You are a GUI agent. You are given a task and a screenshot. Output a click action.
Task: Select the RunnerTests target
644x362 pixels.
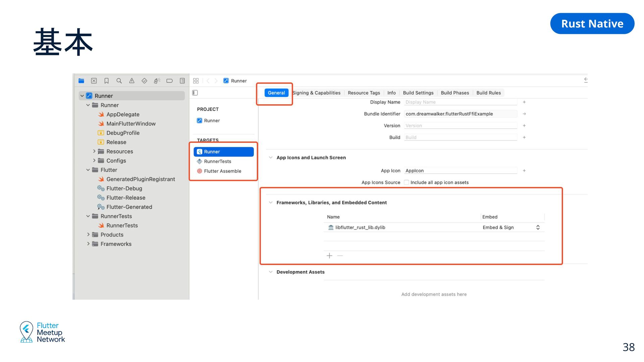tap(217, 161)
